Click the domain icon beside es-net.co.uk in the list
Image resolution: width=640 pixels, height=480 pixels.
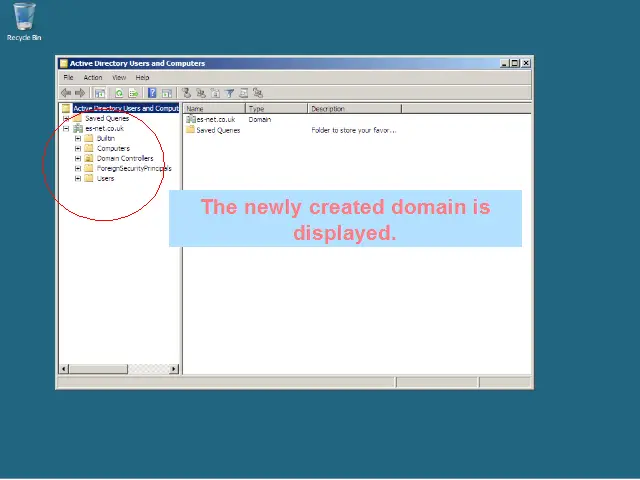coord(190,120)
